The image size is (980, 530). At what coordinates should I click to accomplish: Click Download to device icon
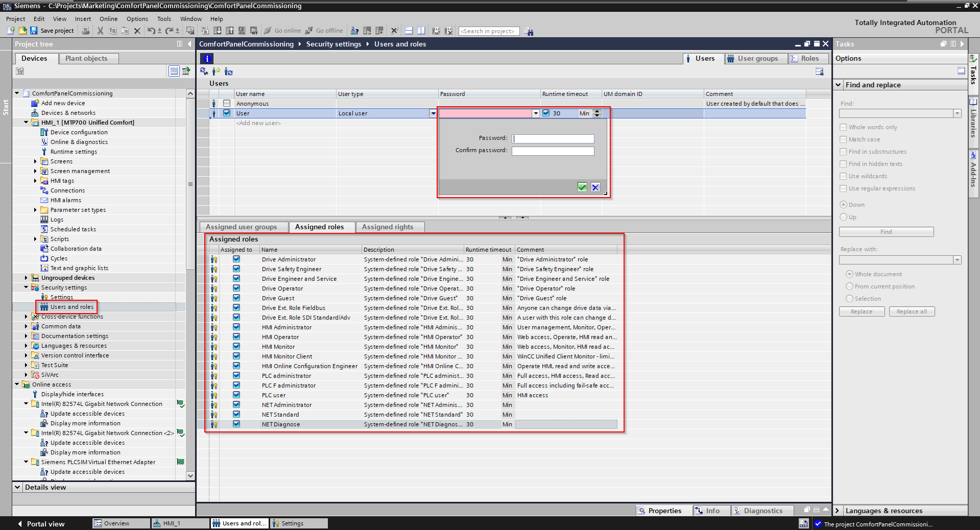(x=218, y=31)
